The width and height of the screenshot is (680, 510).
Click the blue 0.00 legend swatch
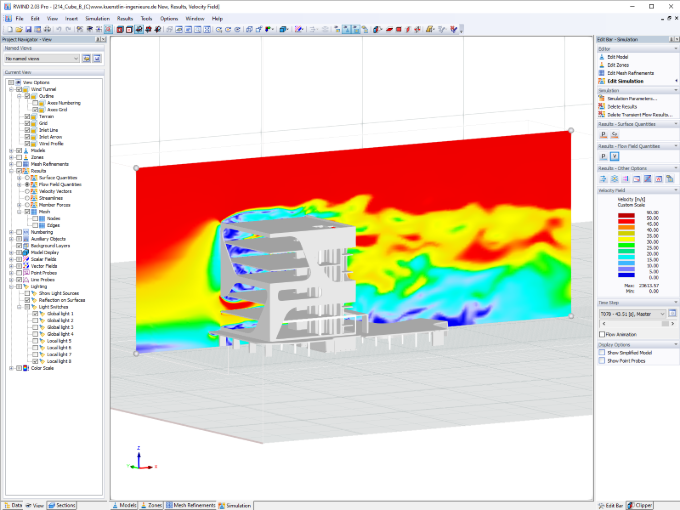pos(626,275)
